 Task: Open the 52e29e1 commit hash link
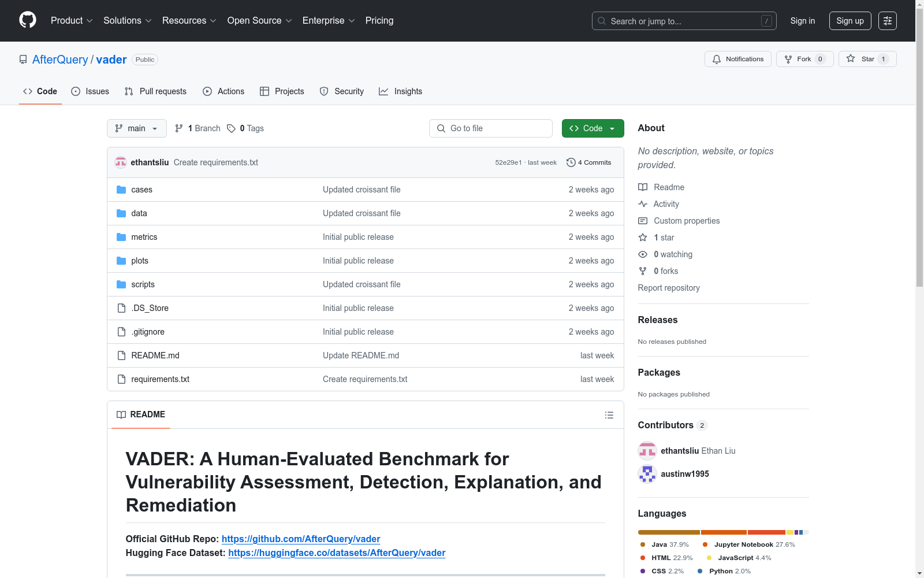coord(508,162)
